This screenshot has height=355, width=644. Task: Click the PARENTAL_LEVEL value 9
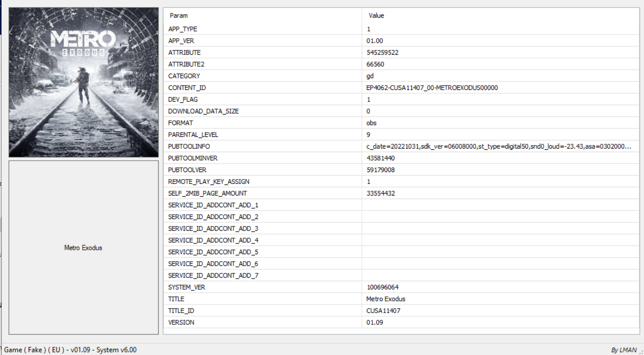(368, 134)
